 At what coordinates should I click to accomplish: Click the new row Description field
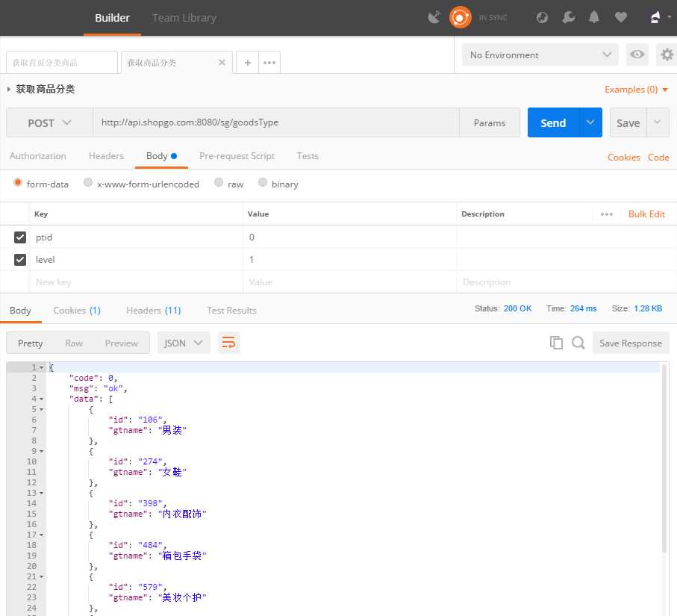click(567, 282)
